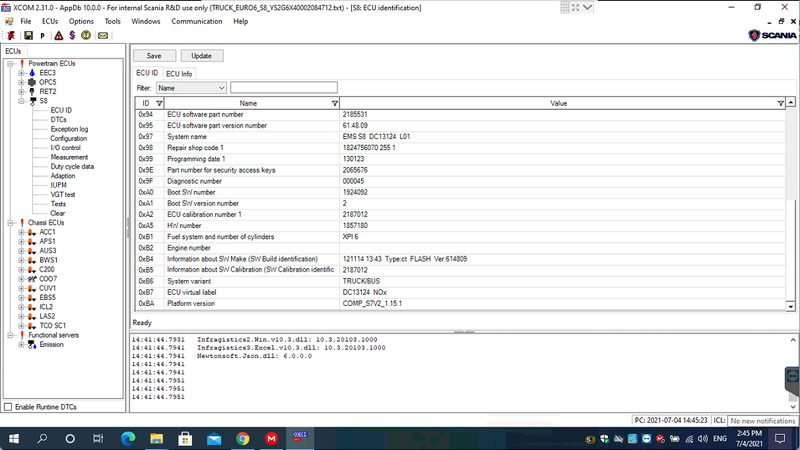Click the engine block icon beside OPC5
Viewport: 800px width, 450px height.
point(32,82)
